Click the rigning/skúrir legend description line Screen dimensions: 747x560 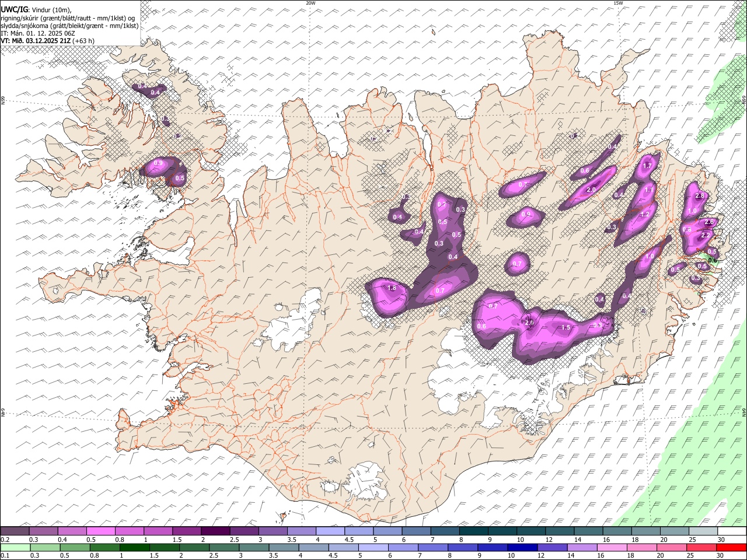pyautogui.click(x=68, y=18)
